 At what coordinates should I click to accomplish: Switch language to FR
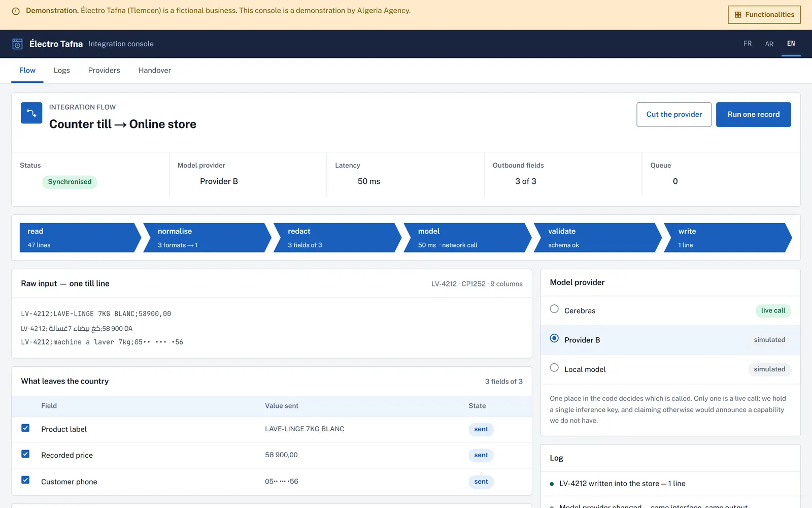coord(748,44)
